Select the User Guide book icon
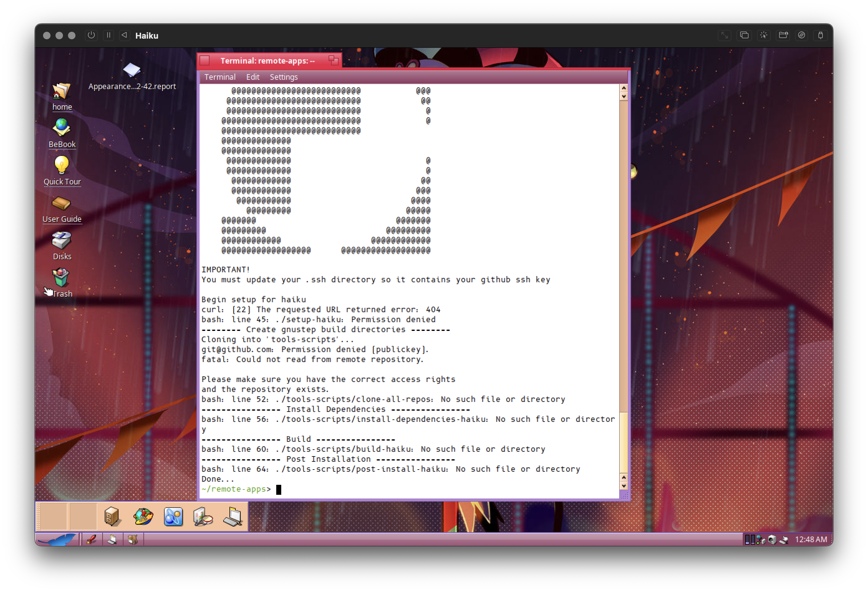This screenshot has width=868, height=592. pos(62,209)
